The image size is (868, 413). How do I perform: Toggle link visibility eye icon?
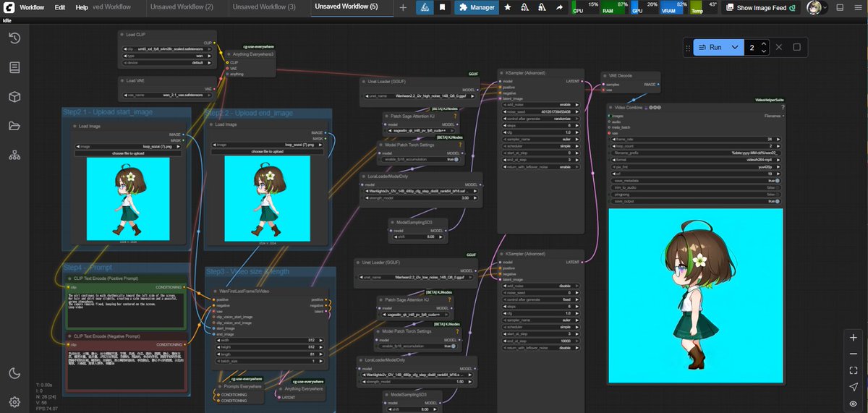click(854, 404)
